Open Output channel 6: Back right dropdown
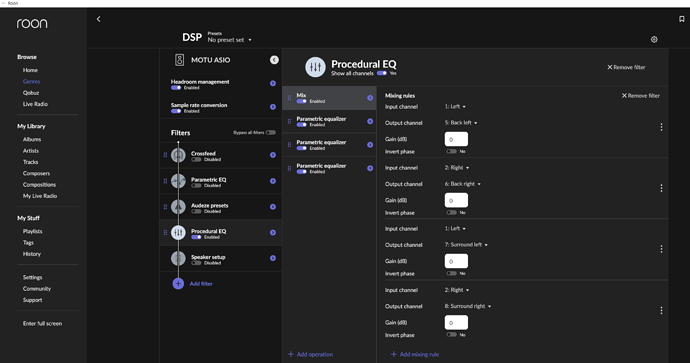The height and width of the screenshot is (363, 690). (x=462, y=184)
